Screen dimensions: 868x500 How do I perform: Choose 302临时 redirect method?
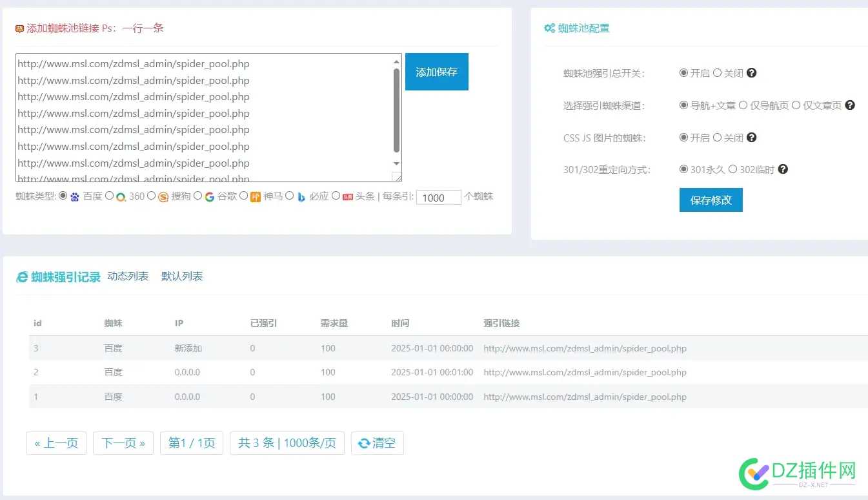732,169
